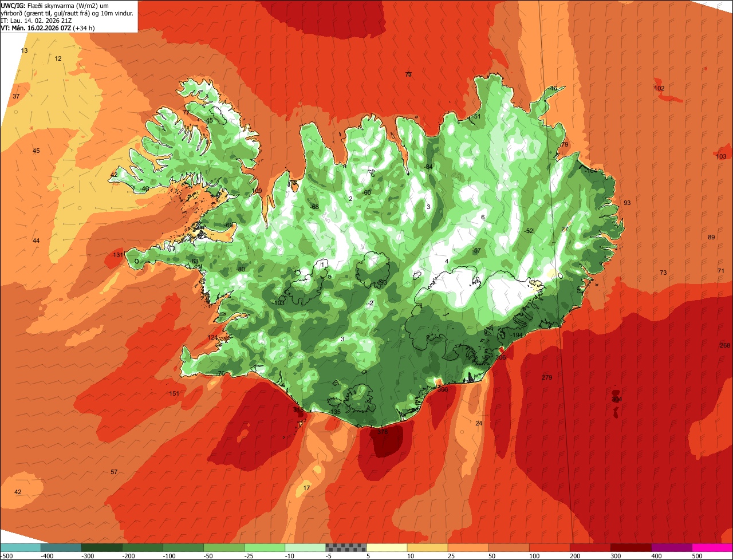Click the green swatch between -100 and -50
Screen dimensions: 733x560
point(183,547)
